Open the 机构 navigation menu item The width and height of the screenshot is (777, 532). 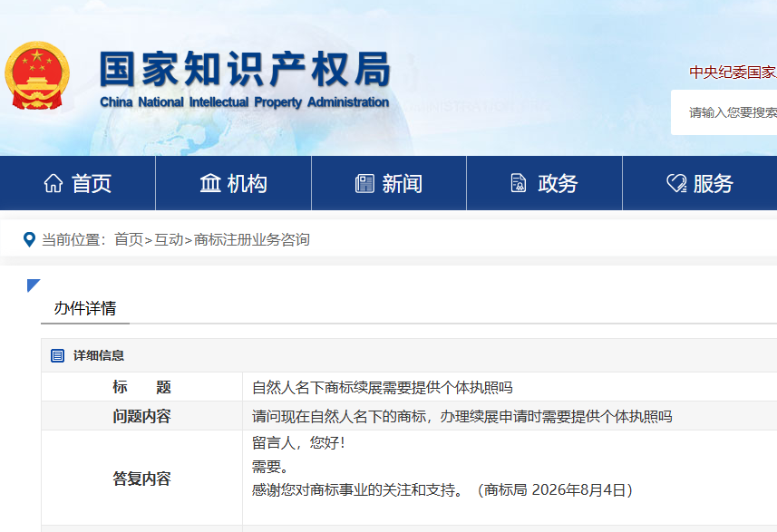click(233, 183)
